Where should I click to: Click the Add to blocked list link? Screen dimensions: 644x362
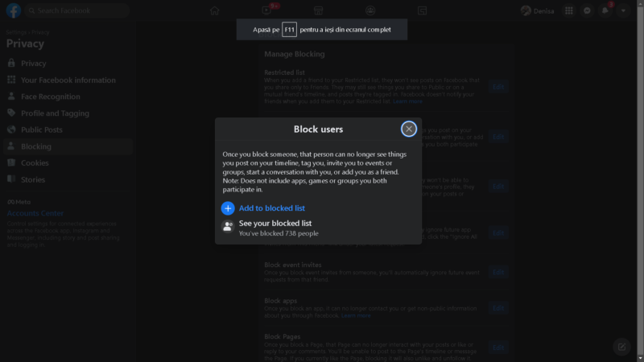pyautogui.click(x=274, y=208)
